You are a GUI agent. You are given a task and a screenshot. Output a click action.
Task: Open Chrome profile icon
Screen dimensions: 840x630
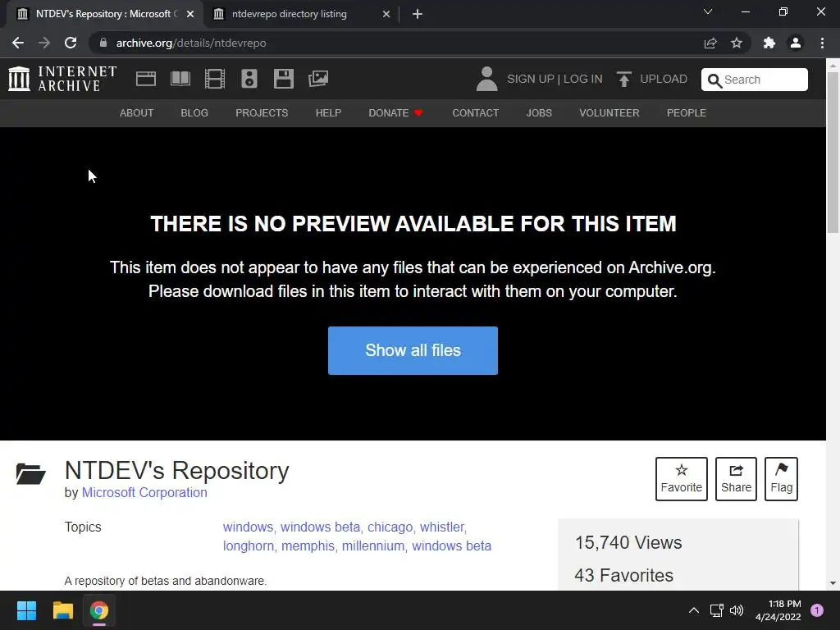coord(796,43)
